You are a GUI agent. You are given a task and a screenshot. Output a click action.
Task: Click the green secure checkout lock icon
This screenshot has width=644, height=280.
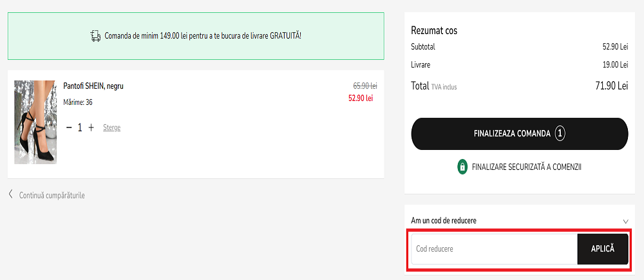(462, 167)
